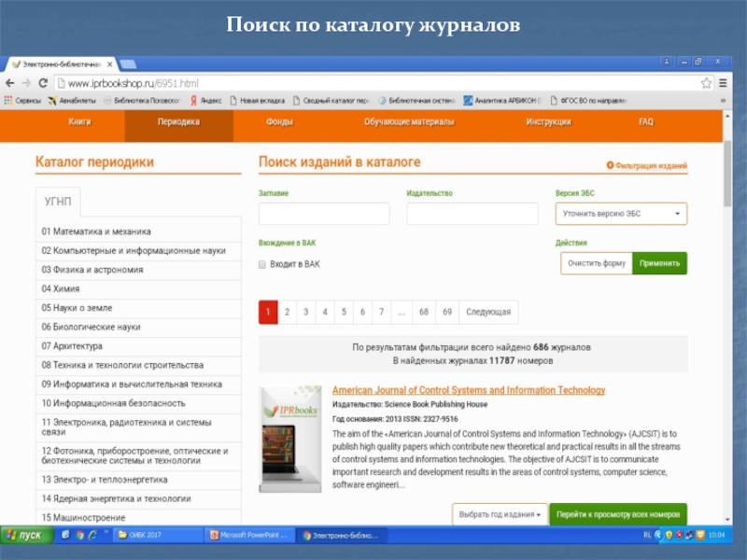Show more bookmarks with the chevron

(x=723, y=101)
